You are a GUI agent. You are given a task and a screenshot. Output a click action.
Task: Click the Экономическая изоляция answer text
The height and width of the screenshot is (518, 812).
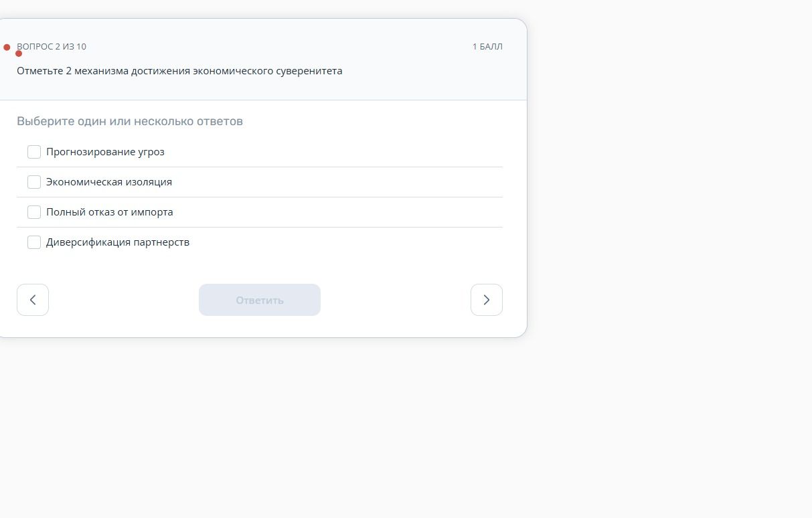pyautogui.click(x=109, y=182)
